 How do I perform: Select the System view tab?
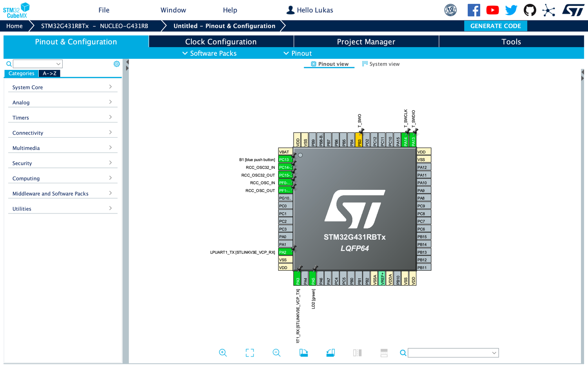[381, 64]
